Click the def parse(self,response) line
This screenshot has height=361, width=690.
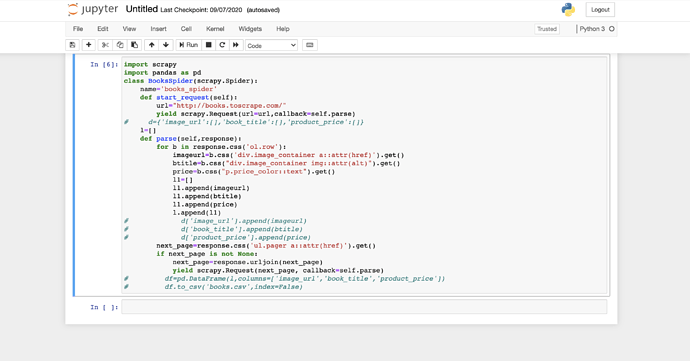191,139
